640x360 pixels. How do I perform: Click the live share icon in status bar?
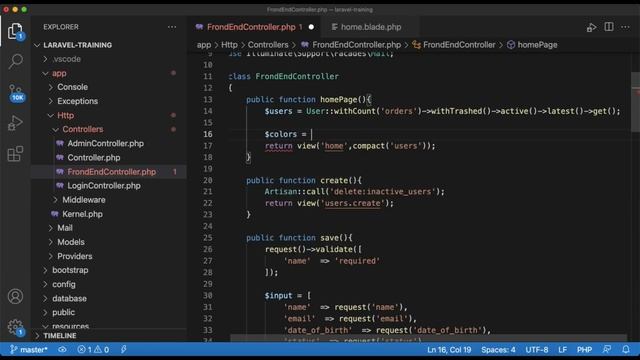pos(123,349)
